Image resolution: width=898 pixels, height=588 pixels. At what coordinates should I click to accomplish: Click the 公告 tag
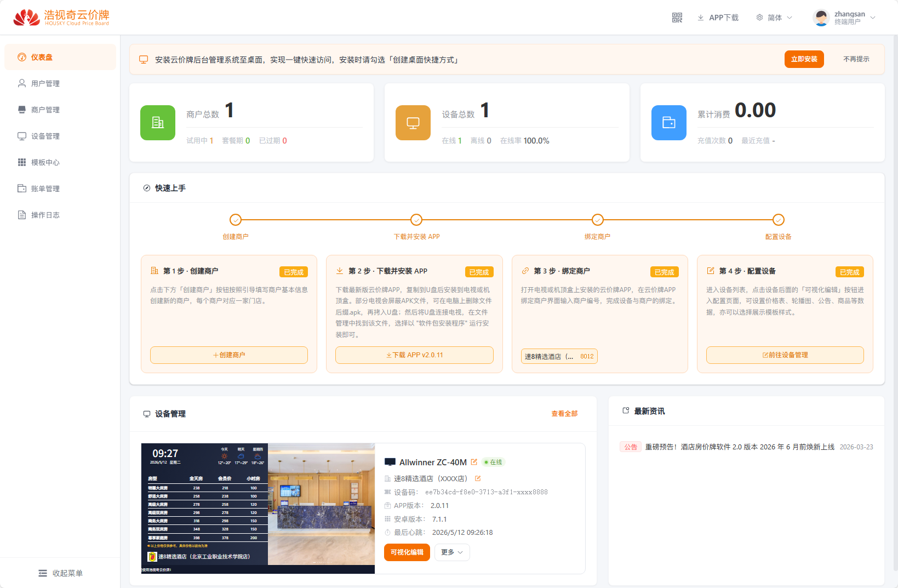pyautogui.click(x=631, y=447)
